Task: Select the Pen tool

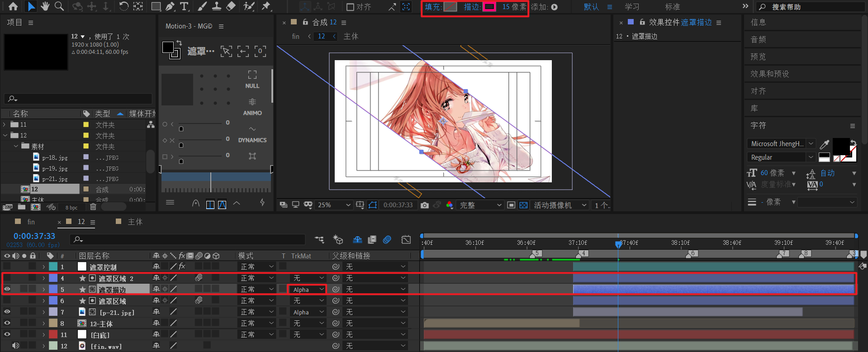Action: [170, 6]
